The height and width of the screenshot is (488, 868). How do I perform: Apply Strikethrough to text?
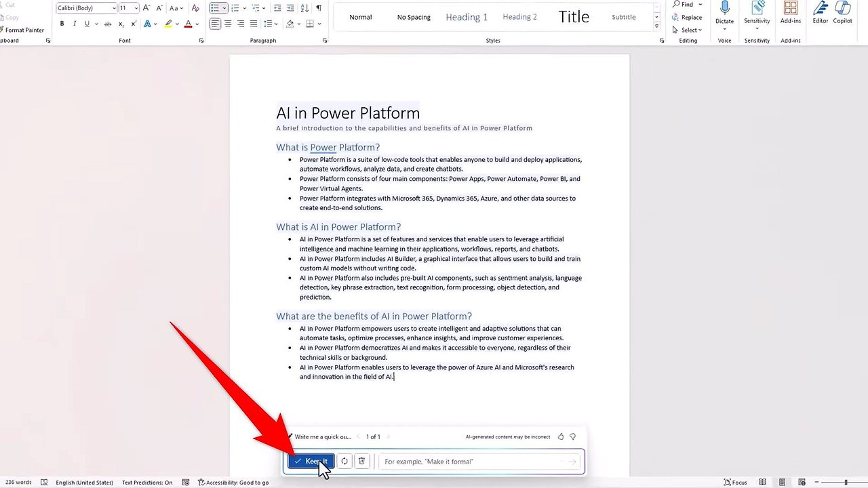point(107,24)
